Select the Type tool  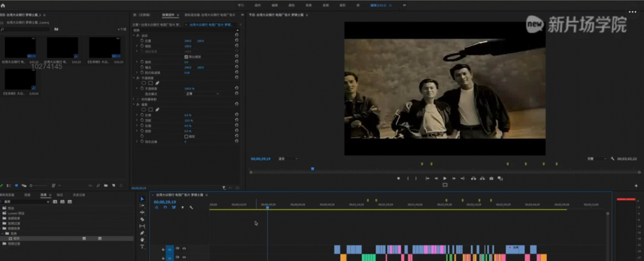(142, 247)
